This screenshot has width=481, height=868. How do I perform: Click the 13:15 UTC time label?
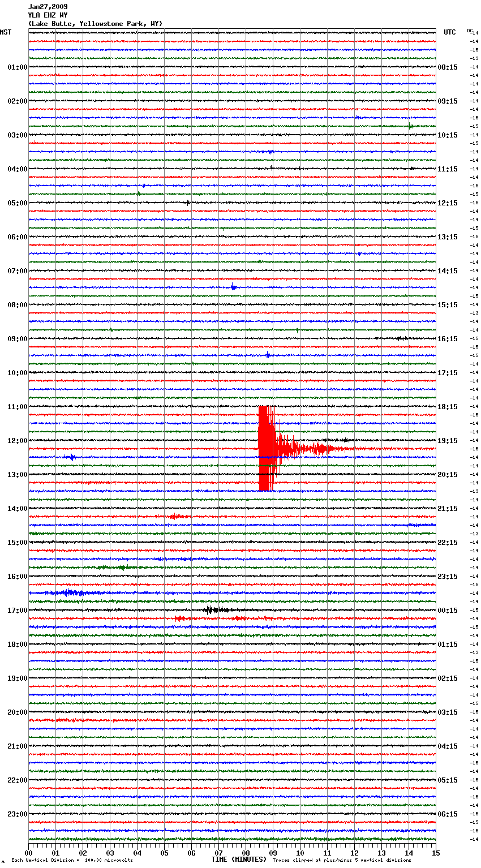(x=448, y=237)
